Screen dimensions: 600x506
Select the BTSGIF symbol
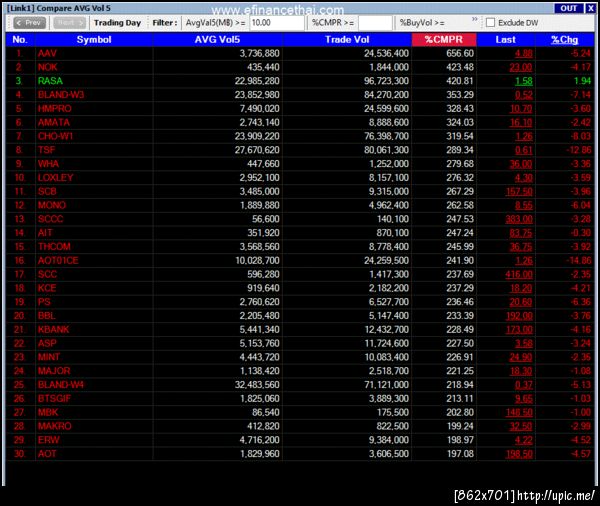(54, 398)
